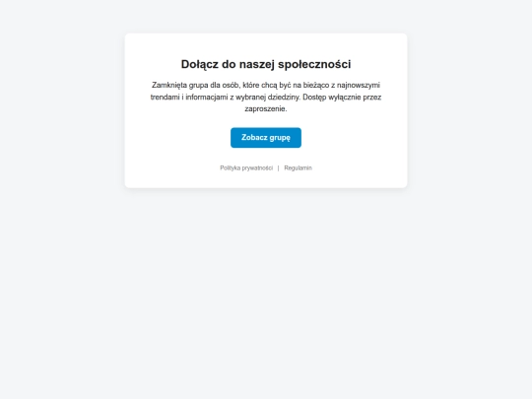Click the blue Zobacz grupę button
Image resolution: width=532 pixels, height=399 pixels.
point(266,137)
